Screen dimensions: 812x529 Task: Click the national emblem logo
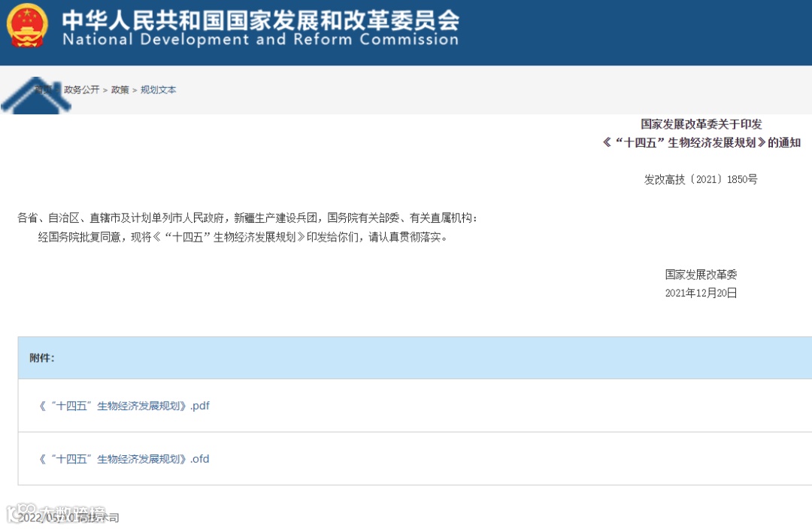pyautogui.click(x=27, y=26)
